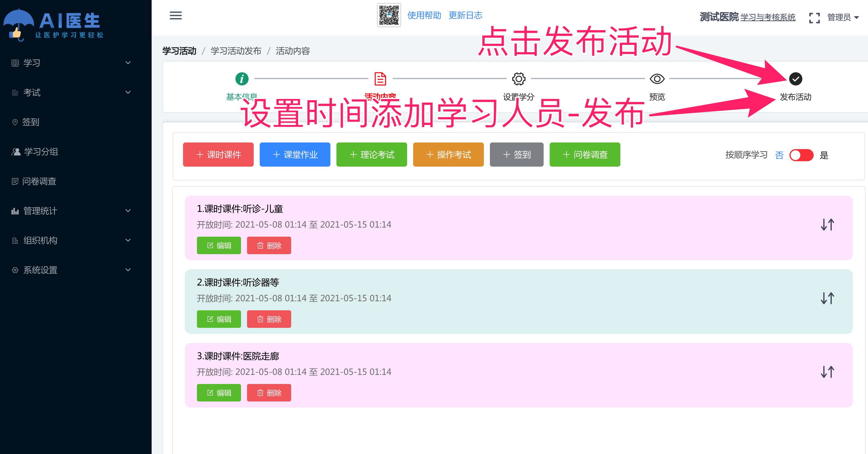Click the 学习 book icon in sidebar

(15, 63)
